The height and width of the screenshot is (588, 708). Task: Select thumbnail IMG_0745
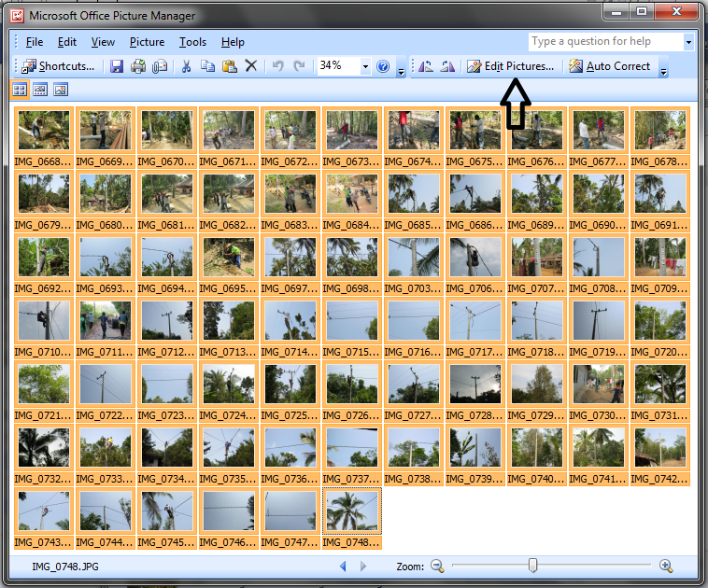point(167,511)
